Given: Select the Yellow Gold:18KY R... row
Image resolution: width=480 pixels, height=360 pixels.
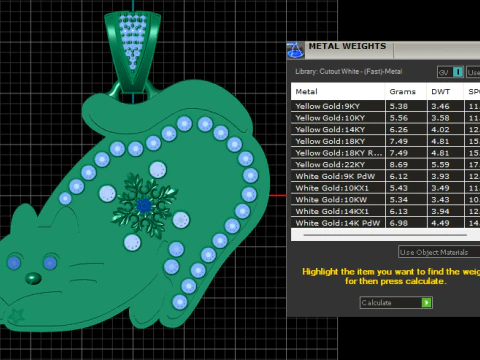Looking at the screenshot, I should [385, 153].
